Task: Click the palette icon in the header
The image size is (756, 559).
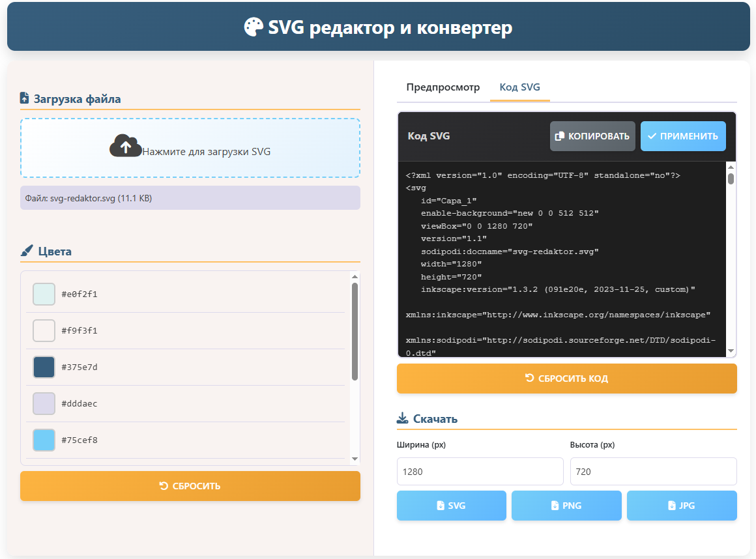Action: (254, 27)
